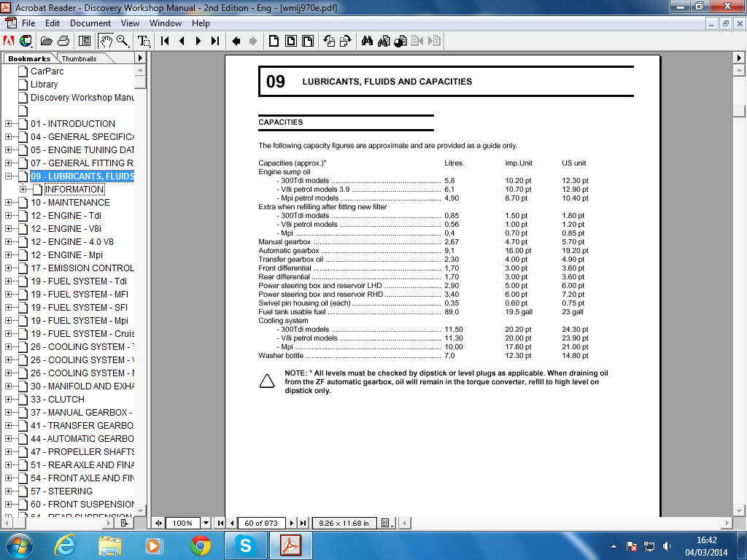Go to first page in status bar
The height and width of the screenshot is (560, 747).
pyautogui.click(x=220, y=523)
